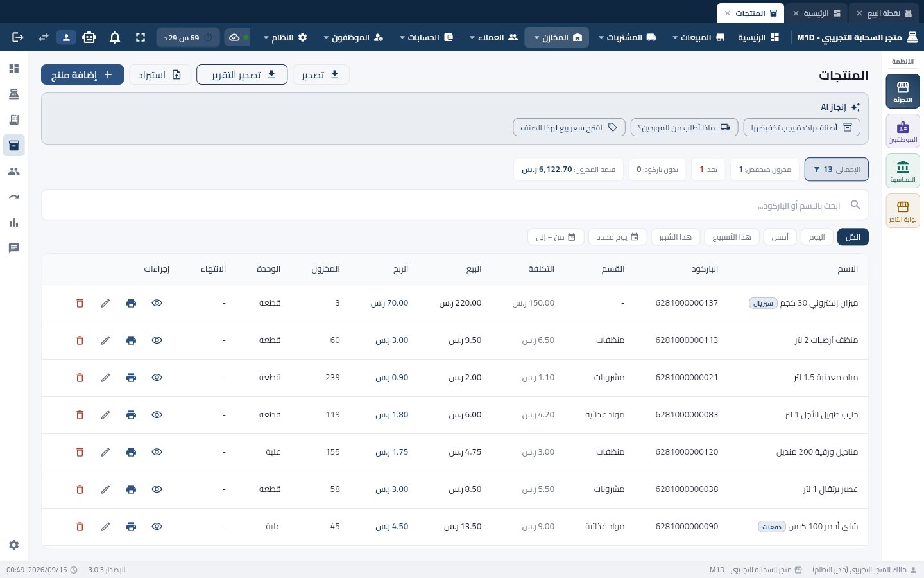Open messages icon in left sidebar
Screen dimensions: 924x578
[x=14, y=248]
